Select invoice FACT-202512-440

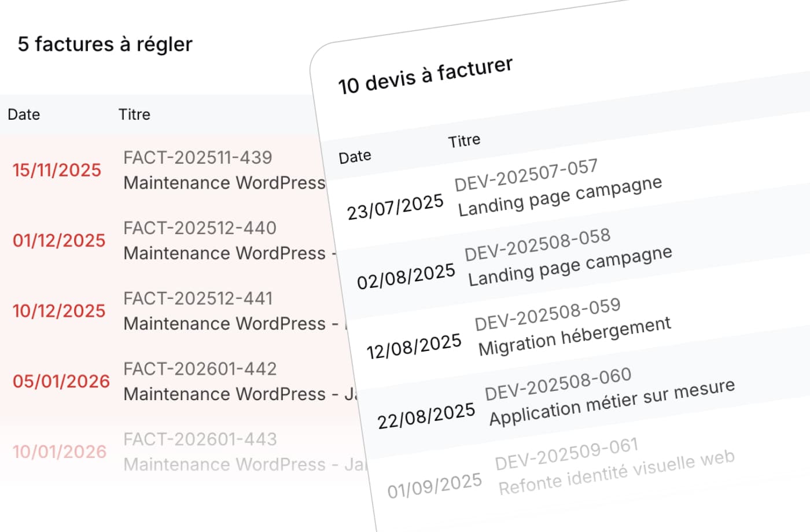tap(200, 228)
